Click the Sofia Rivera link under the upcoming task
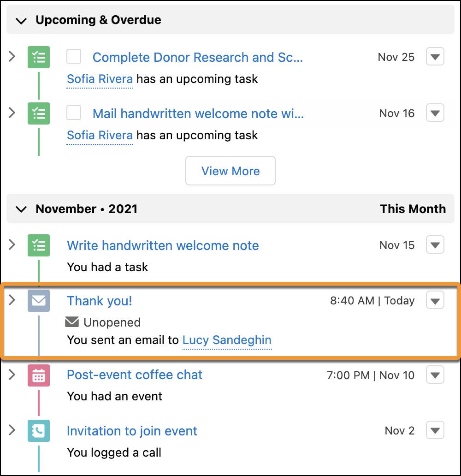The height and width of the screenshot is (476, 461). pyautogui.click(x=99, y=79)
